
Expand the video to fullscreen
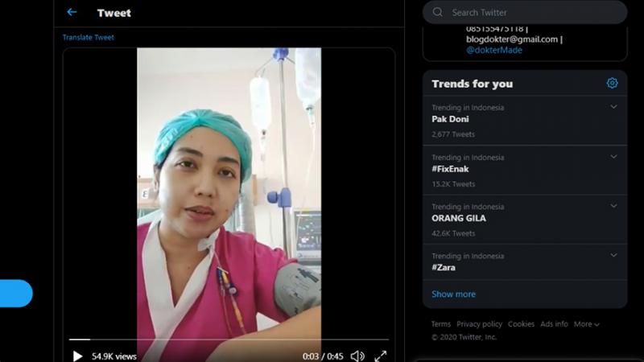tap(381, 356)
